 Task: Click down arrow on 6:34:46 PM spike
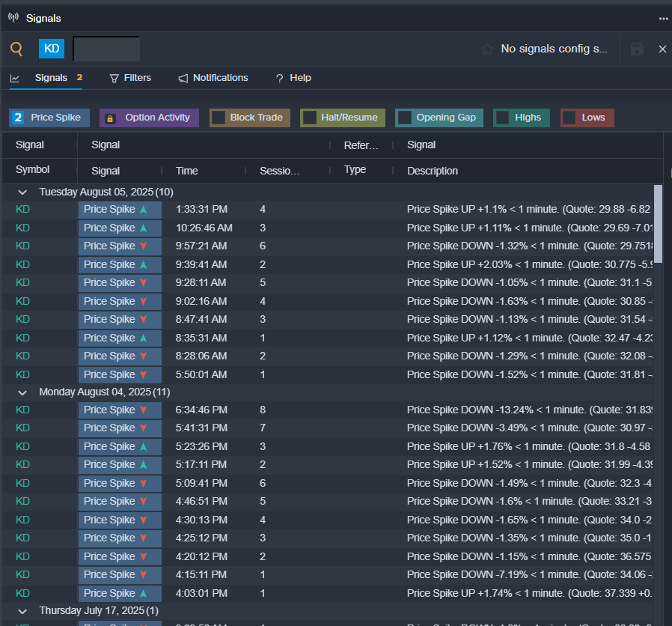pyautogui.click(x=144, y=410)
